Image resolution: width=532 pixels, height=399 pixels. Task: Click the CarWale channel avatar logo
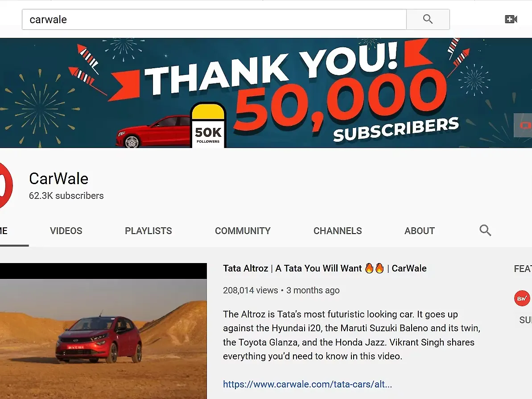(6, 185)
